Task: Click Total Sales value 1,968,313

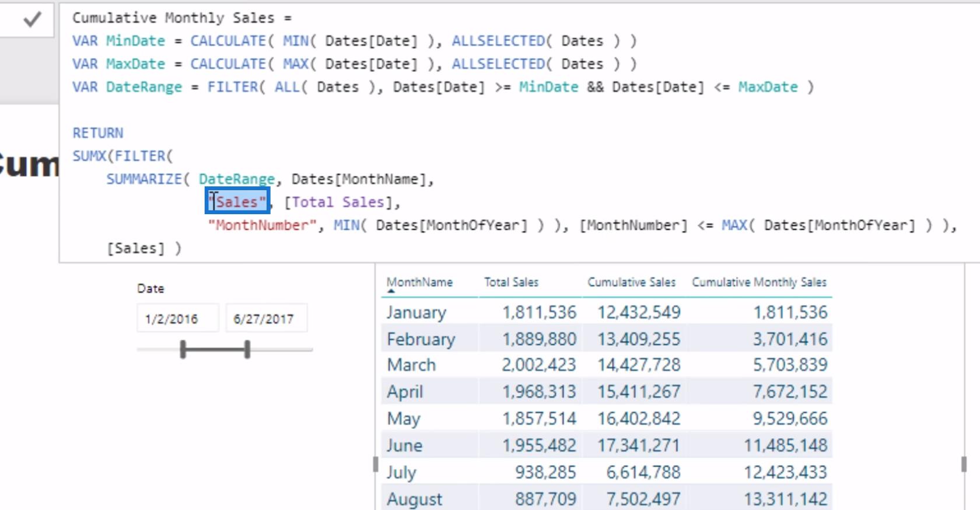Action: (x=539, y=392)
